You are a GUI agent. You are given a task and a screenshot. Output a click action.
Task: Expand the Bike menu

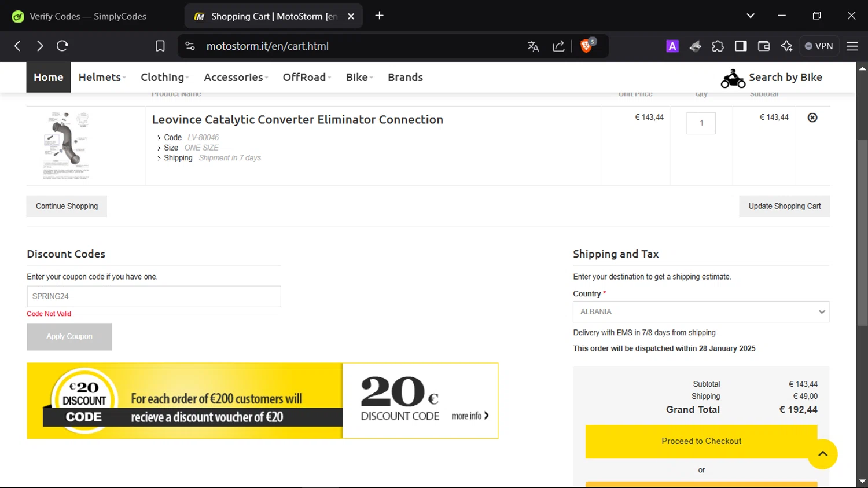click(359, 77)
